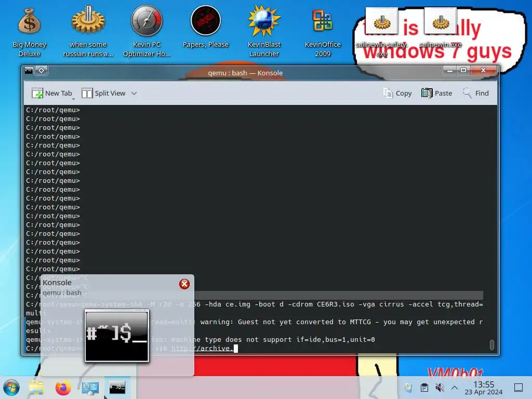
Task: Click the first C:/root/qemu> prompt line
Action: coord(53,110)
